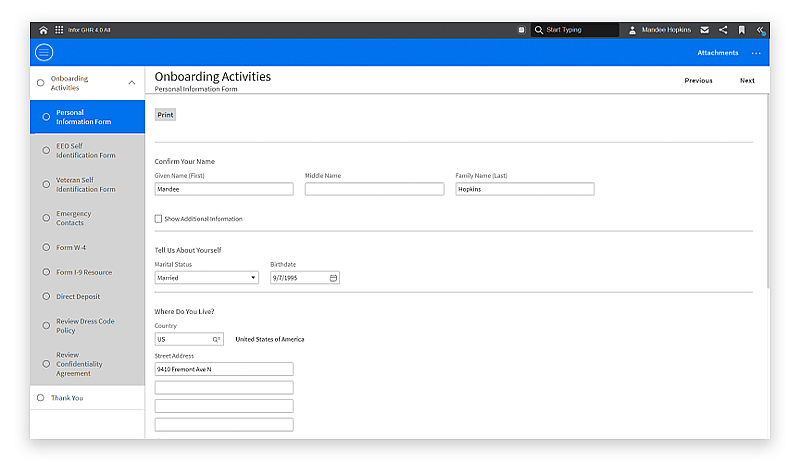Select the EEO Self Identification Form circle
800x472 pixels.
click(x=46, y=151)
